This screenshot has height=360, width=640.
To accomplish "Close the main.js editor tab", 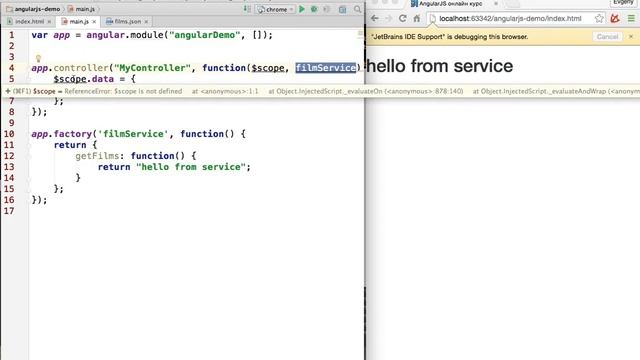I will tap(94, 22).
